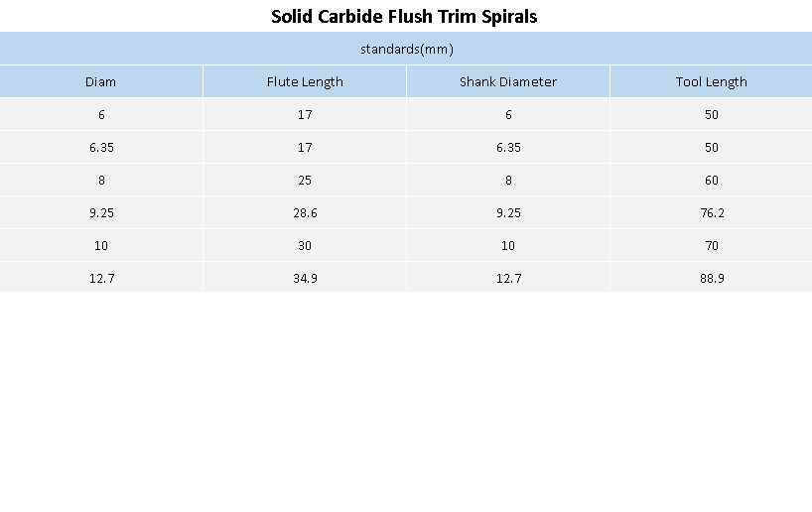Select the 10 cell under Shank Diameter

click(508, 245)
